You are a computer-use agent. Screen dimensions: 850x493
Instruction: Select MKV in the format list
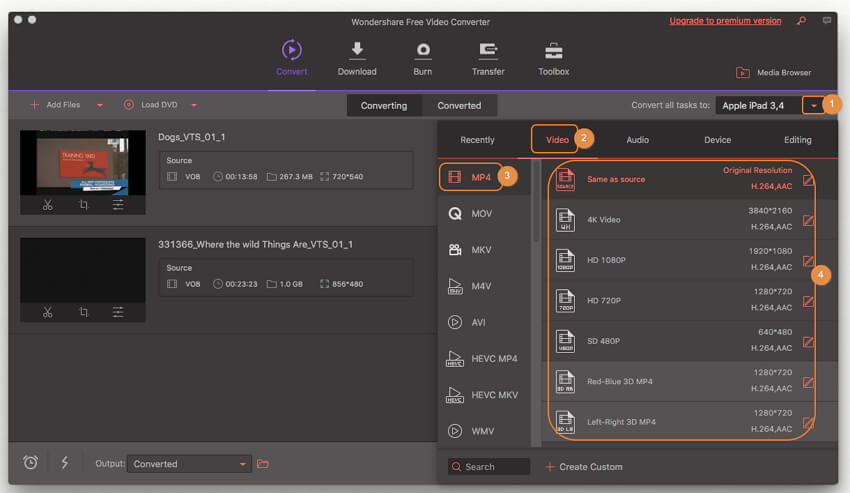point(481,250)
